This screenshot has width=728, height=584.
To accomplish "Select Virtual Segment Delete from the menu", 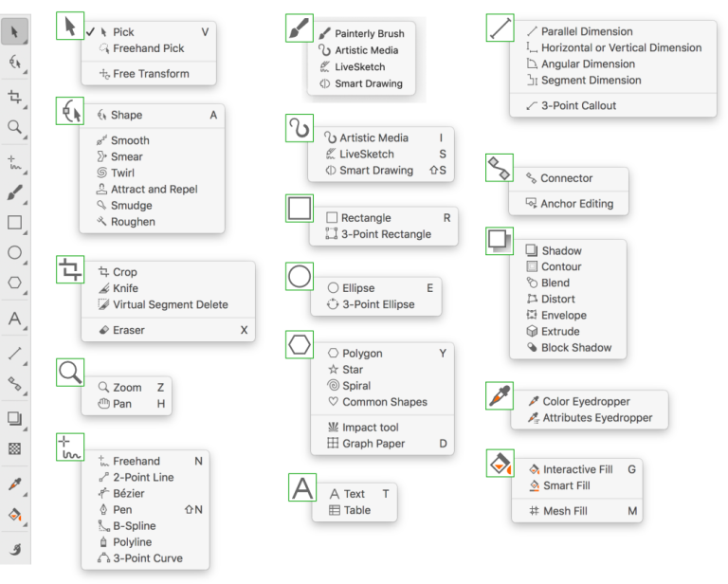I will 170,304.
